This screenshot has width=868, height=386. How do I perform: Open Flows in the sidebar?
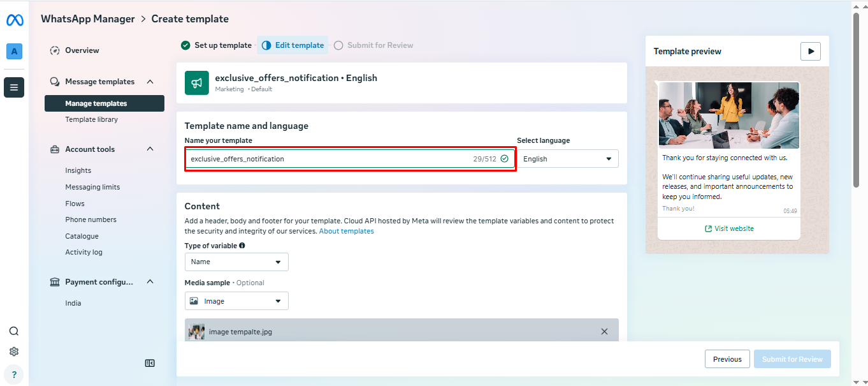(x=75, y=204)
